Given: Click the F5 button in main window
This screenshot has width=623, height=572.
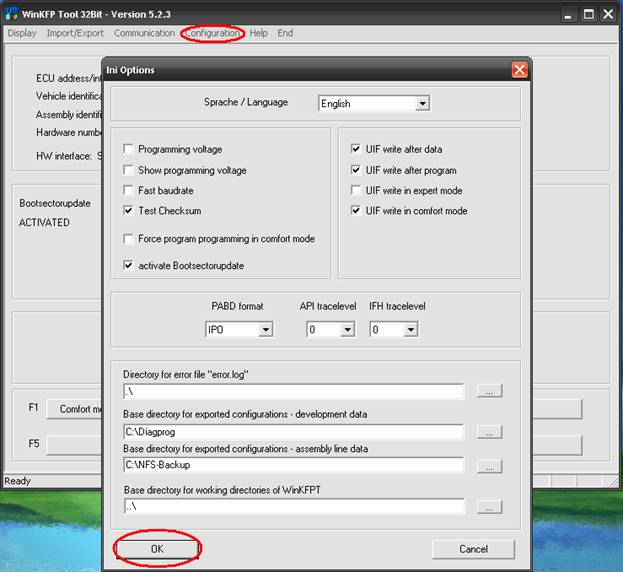Looking at the screenshot, I should pos(74,445).
